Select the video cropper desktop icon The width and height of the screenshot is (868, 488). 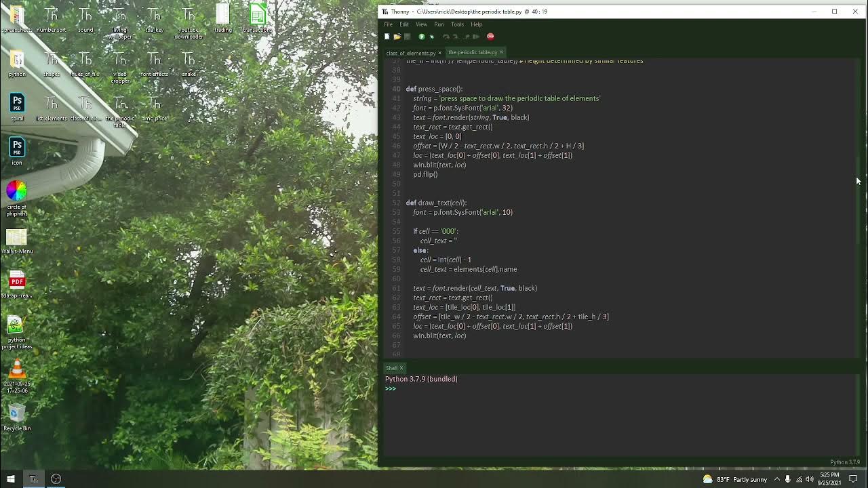click(120, 66)
